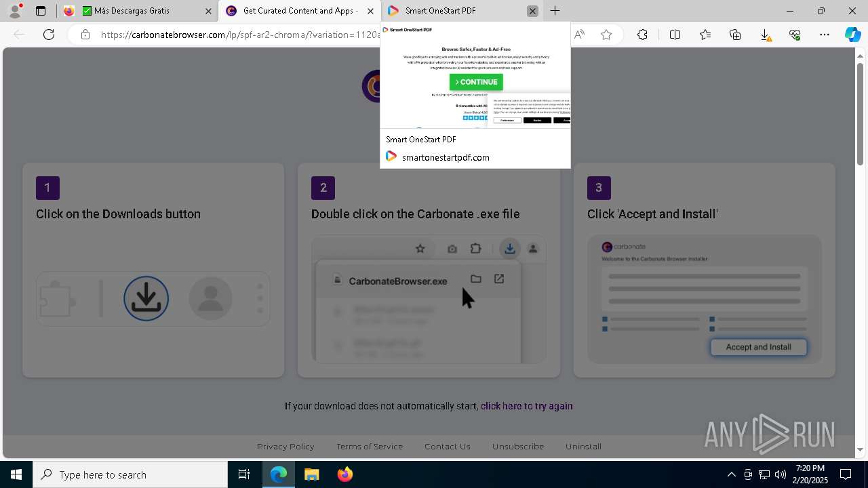Click the download arrow illustration in step 1
This screenshot has width=868, height=488.
point(146,298)
